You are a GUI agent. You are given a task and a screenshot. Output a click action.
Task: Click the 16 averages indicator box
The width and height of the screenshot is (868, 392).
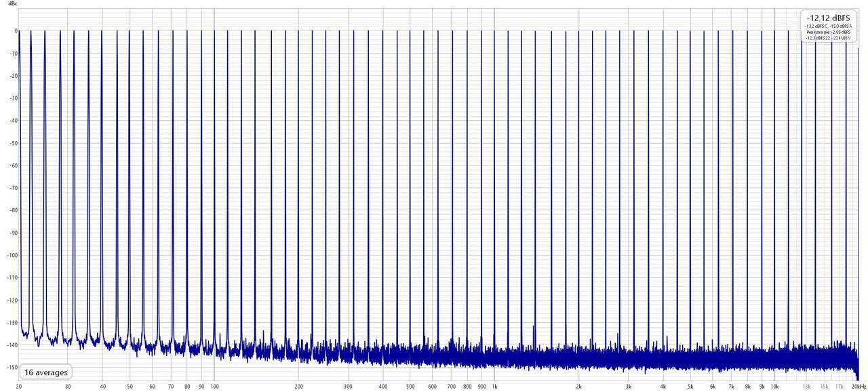46,372
